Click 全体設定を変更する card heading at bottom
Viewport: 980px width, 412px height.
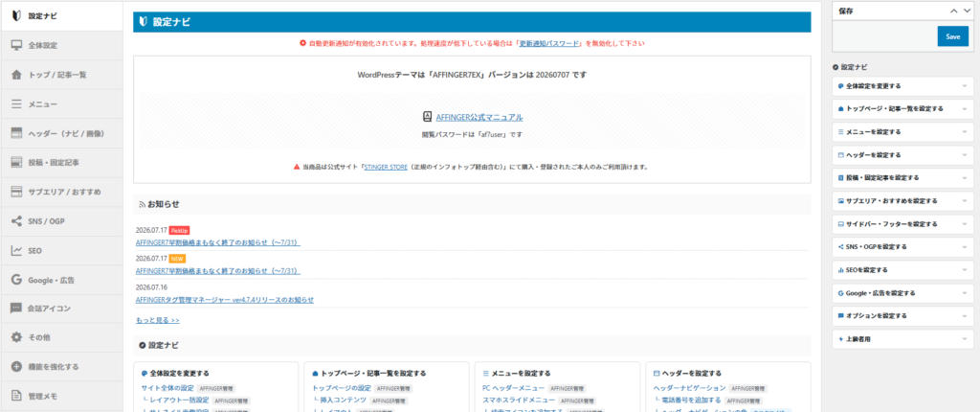(x=179, y=373)
